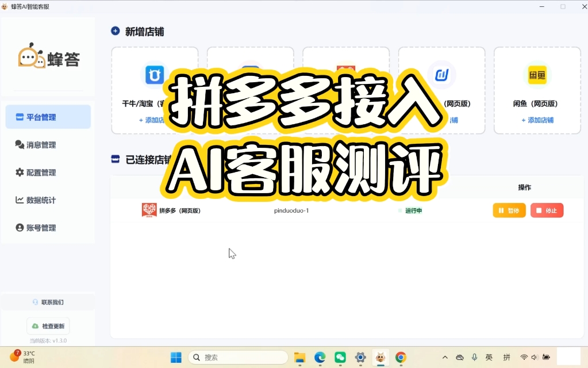
Task: Click the 闲鱼 yellow platform icon
Action: click(537, 75)
